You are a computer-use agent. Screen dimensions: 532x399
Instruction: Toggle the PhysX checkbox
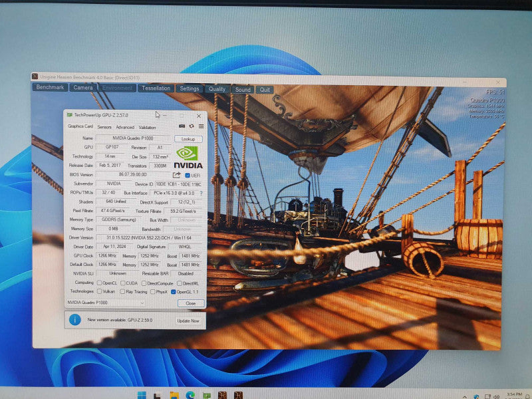point(153,291)
